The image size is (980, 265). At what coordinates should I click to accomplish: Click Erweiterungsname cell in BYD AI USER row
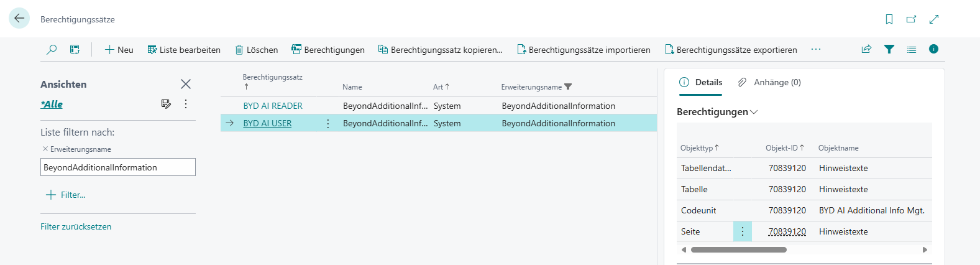click(x=577, y=123)
